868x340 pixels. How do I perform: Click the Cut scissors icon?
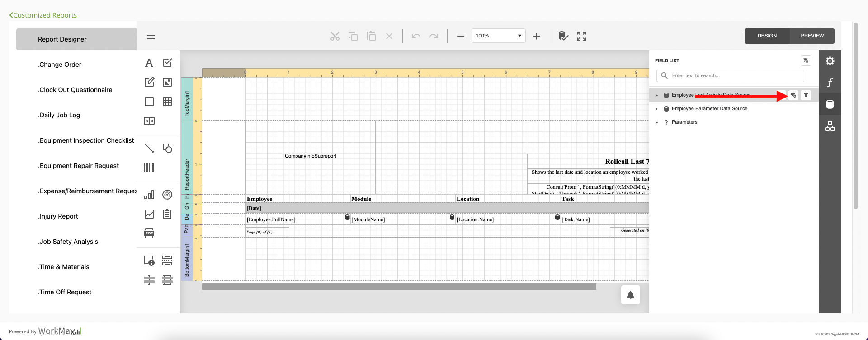pos(335,36)
